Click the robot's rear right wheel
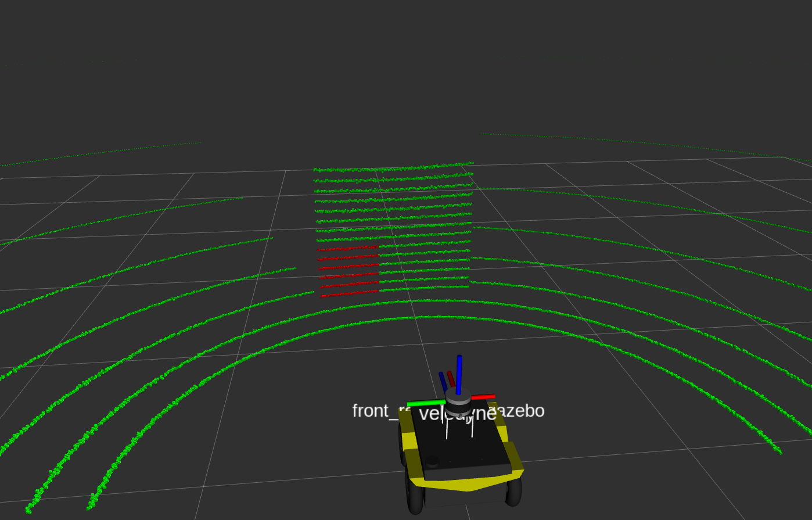The height and width of the screenshot is (520, 812). click(514, 492)
